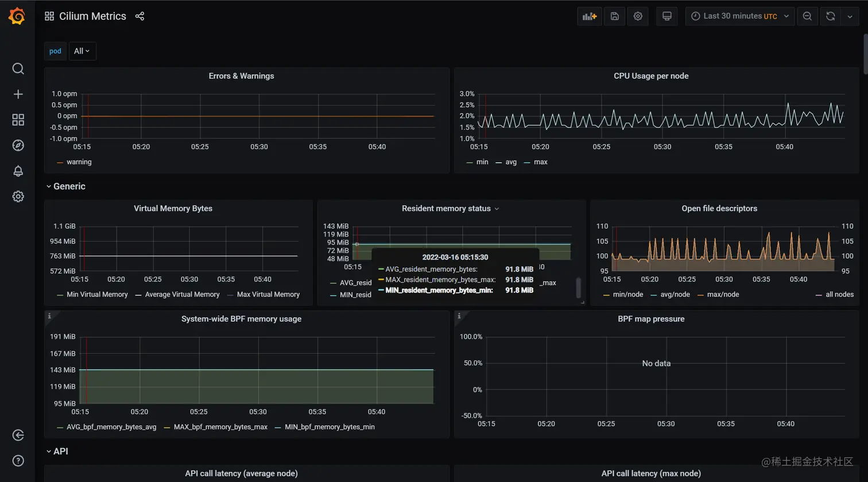Toggle the avg series in CPU legend
This screenshot has width=868, height=482.
point(511,162)
